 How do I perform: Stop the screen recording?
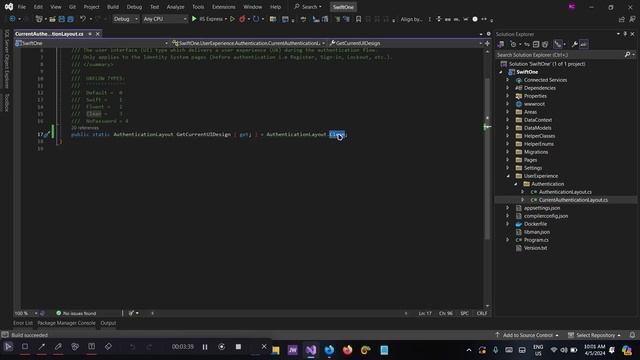point(238,347)
